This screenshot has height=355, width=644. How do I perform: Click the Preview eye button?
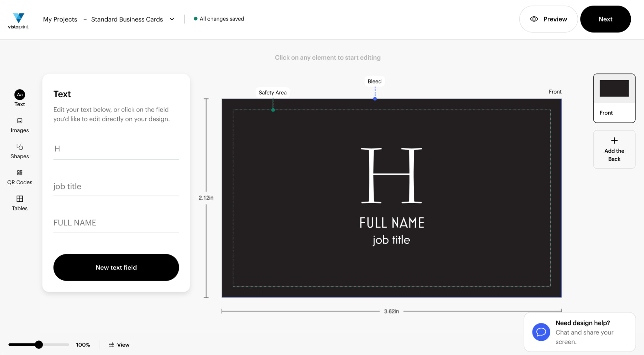click(x=548, y=19)
